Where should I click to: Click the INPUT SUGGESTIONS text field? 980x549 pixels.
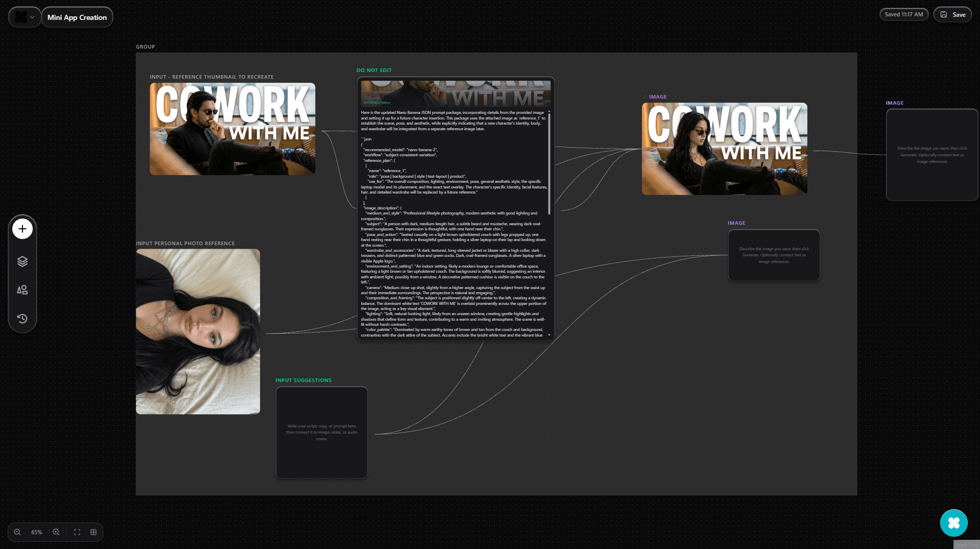click(x=321, y=432)
